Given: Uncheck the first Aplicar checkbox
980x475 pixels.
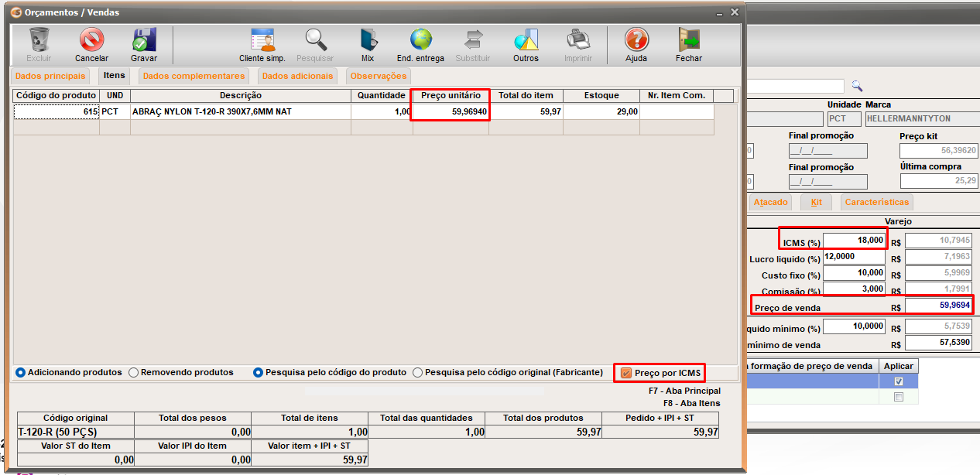Looking at the screenshot, I should (x=898, y=381).
